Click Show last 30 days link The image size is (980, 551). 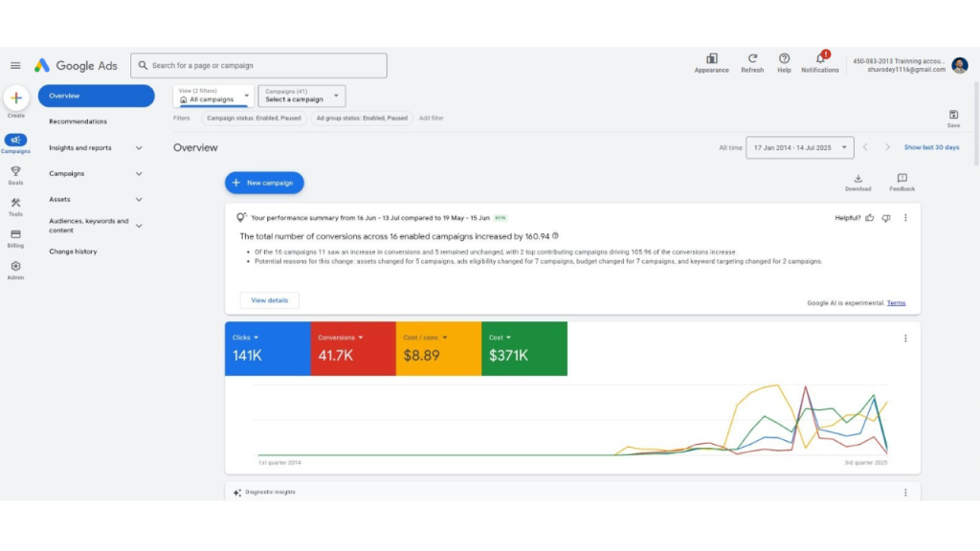(x=931, y=147)
